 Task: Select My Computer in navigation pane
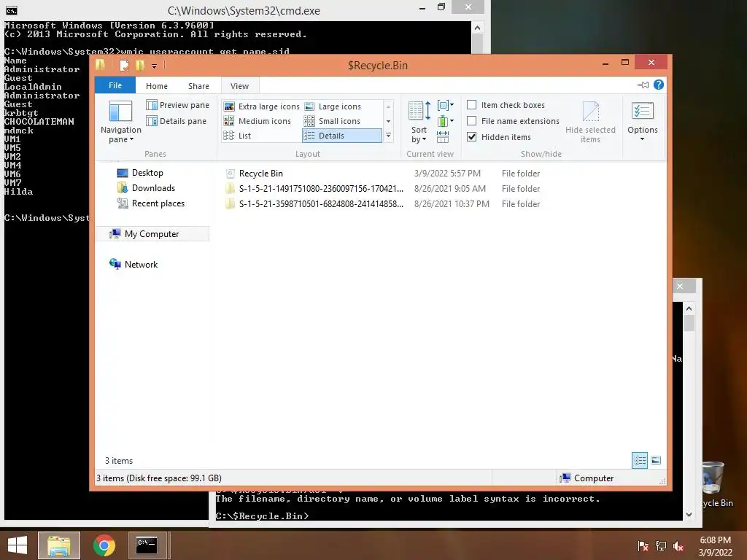(152, 234)
